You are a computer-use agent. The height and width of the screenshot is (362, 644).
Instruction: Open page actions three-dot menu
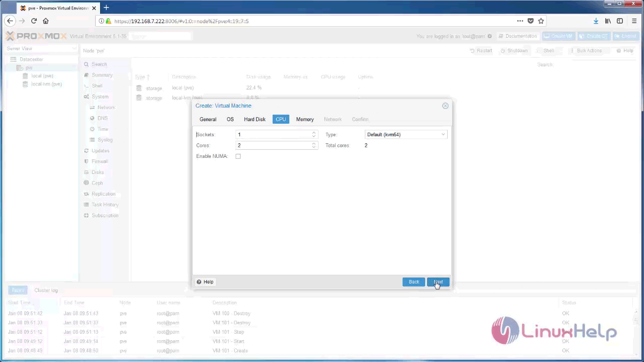pyautogui.click(x=520, y=21)
